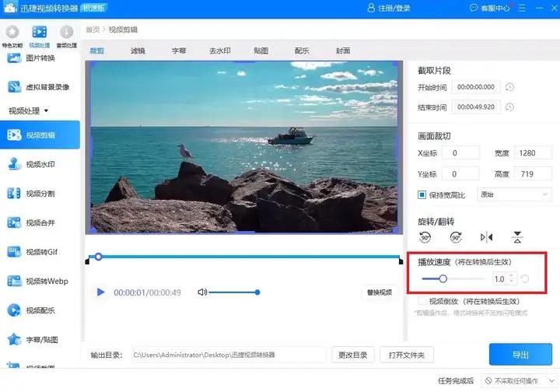
Task: Click 打开文件夹 button
Action: (407, 355)
